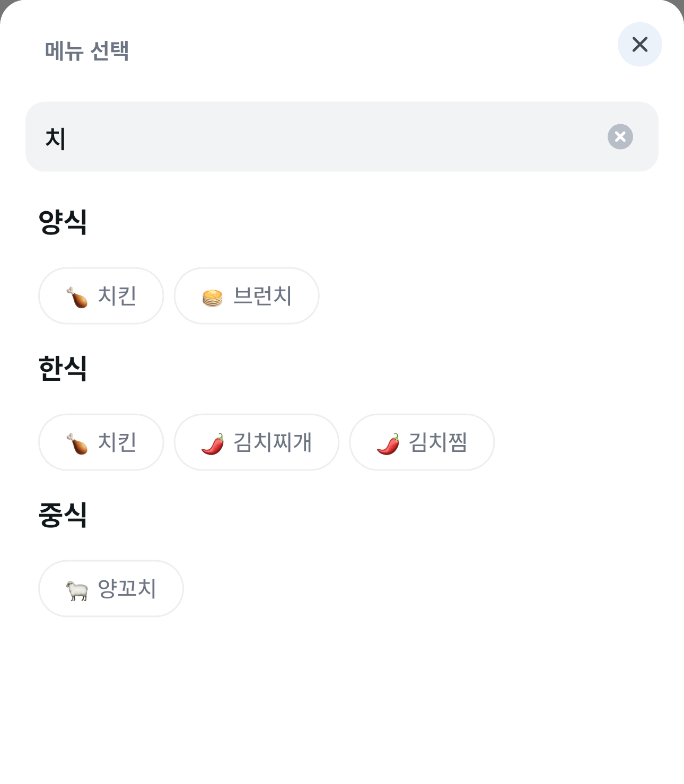The width and height of the screenshot is (684, 784).
Task: Select the 치킨 chip under 양식
Action: click(x=101, y=296)
